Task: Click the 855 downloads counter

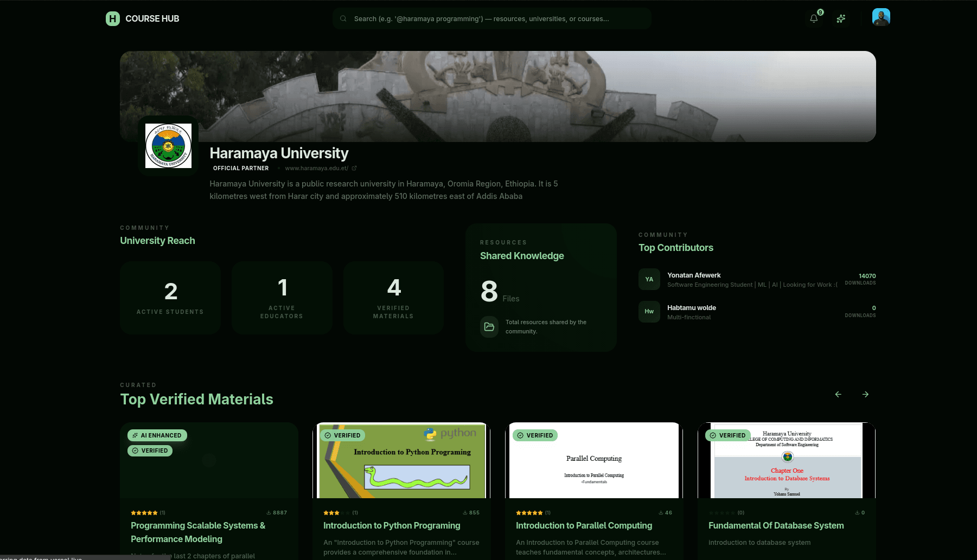Action: (471, 513)
